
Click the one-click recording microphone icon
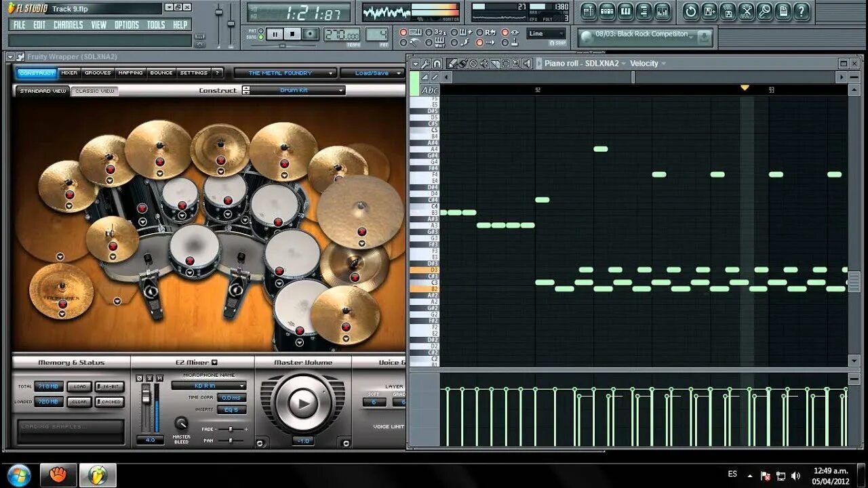(764, 11)
